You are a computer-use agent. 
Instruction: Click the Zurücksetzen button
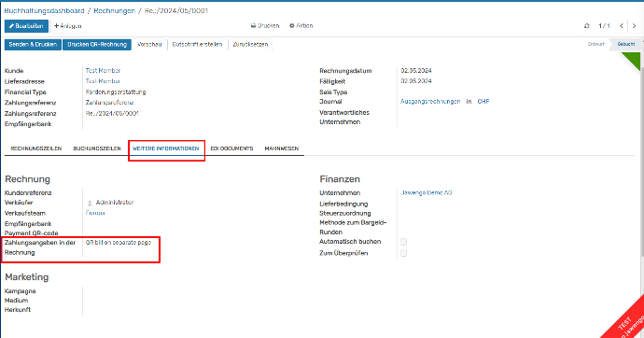coord(250,45)
